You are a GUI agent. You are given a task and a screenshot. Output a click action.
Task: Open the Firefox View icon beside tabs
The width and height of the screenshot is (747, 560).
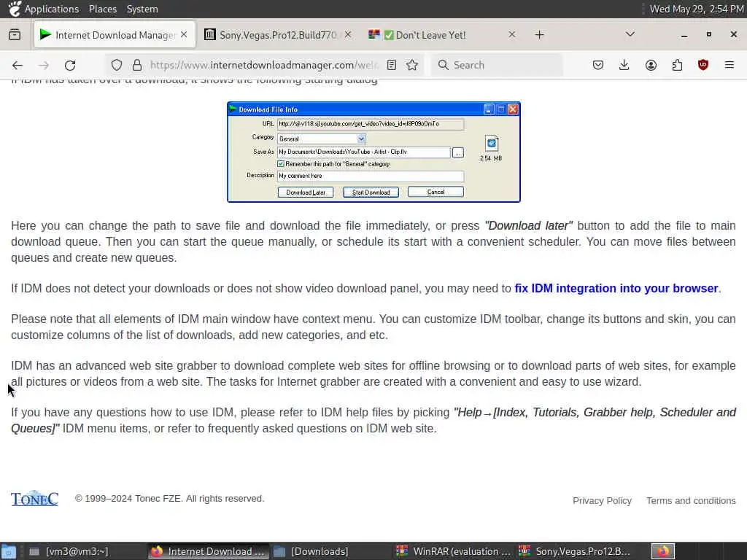(15, 35)
